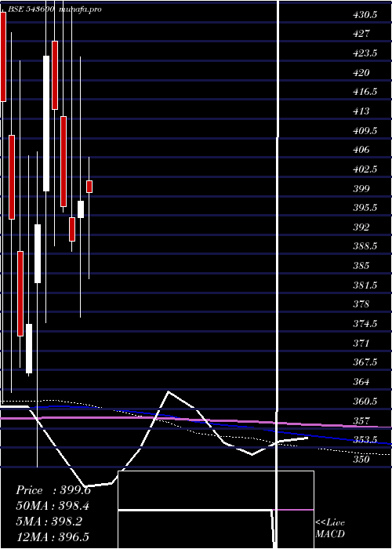Click the Price : 399.6 readout
Viewport: 392px width, 549px height.
coord(53,490)
